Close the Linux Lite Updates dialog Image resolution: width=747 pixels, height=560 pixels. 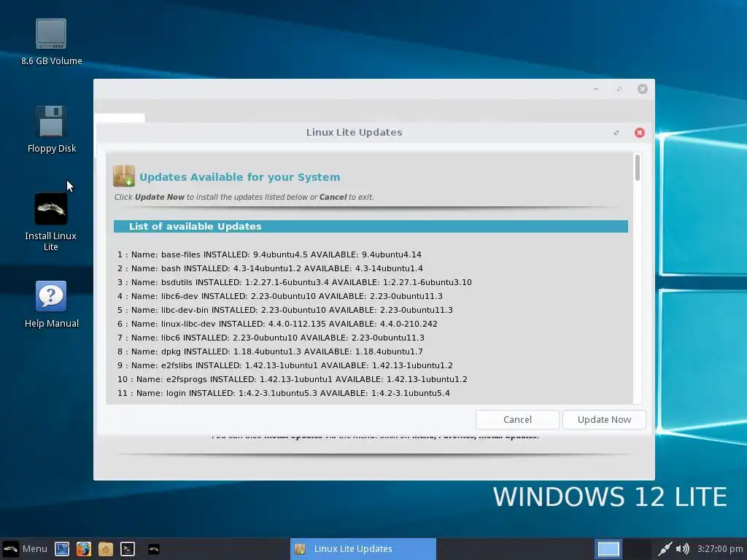click(640, 133)
